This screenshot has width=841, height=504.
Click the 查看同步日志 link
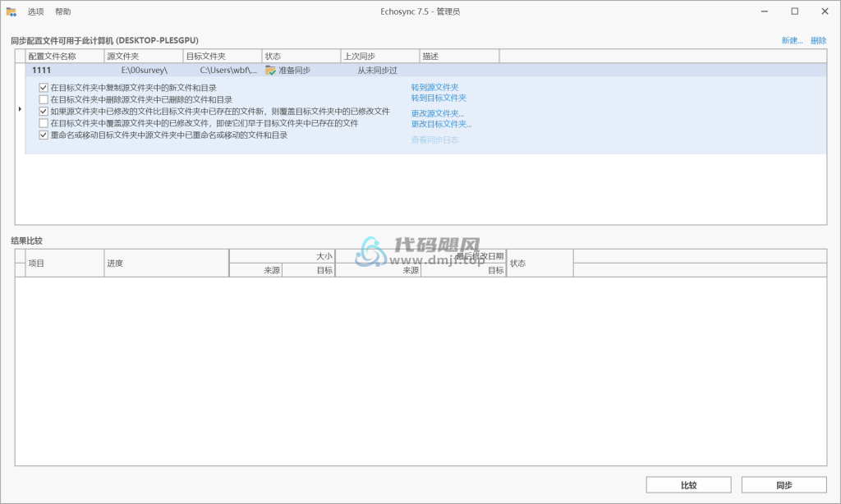pos(435,140)
